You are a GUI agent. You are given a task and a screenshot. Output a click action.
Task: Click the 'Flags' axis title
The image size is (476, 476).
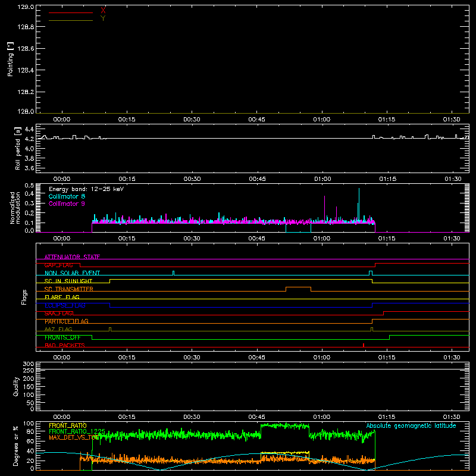24,297
